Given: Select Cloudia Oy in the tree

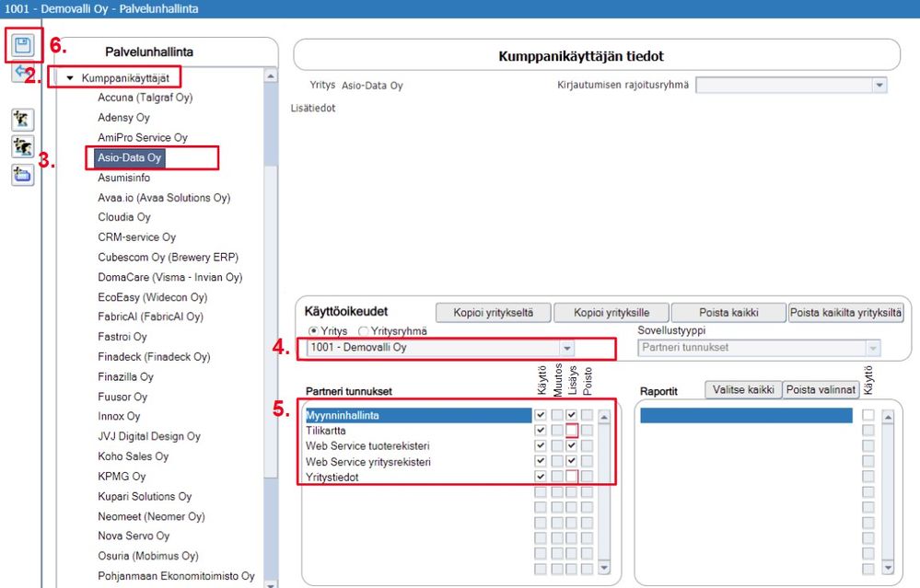Looking at the screenshot, I should [124, 217].
